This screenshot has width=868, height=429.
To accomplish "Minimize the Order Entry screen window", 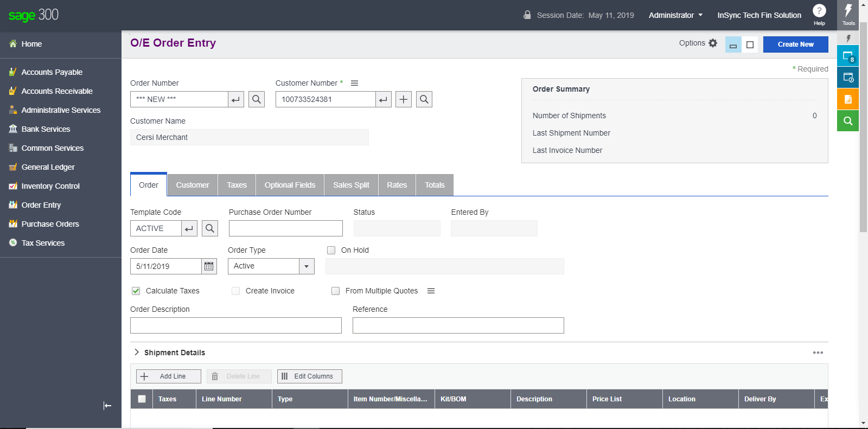I will point(733,44).
